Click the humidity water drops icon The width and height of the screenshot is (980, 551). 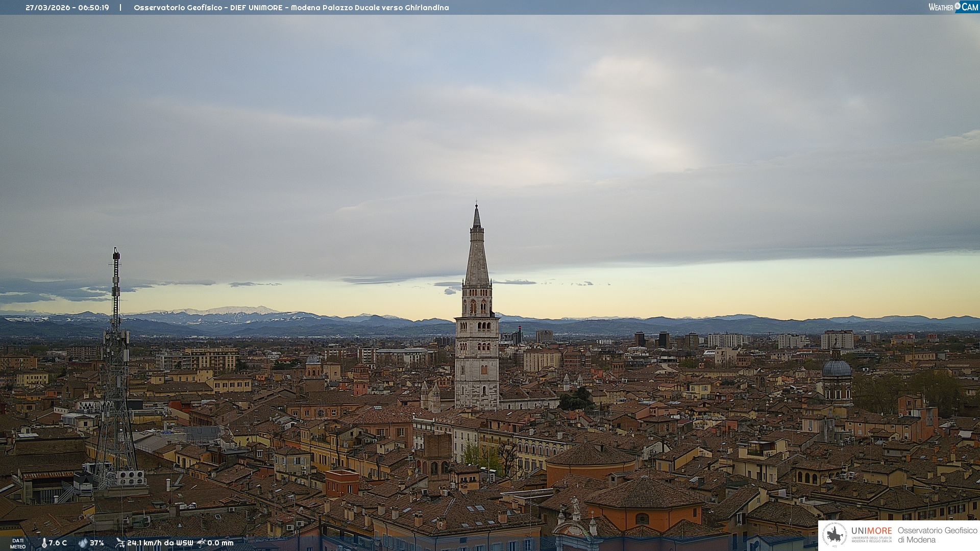[x=83, y=543]
